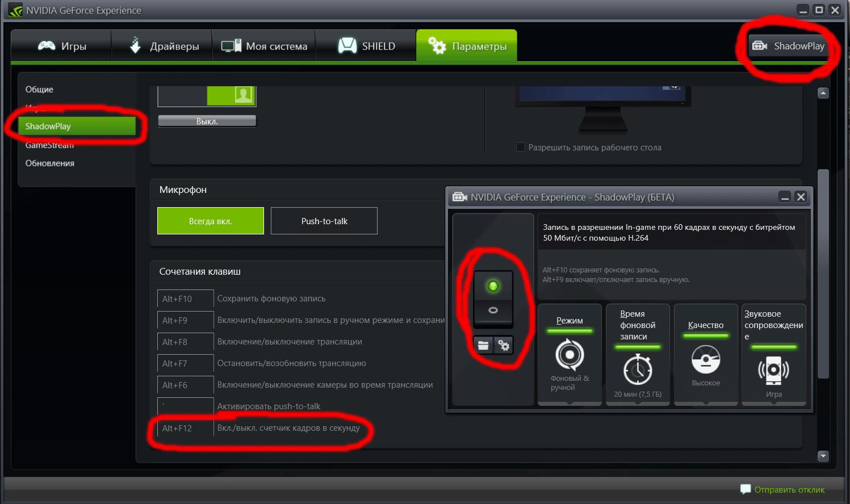Click the GeForce Experience logo icon
Image resolution: width=850 pixels, height=504 pixels.
pos(15,10)
